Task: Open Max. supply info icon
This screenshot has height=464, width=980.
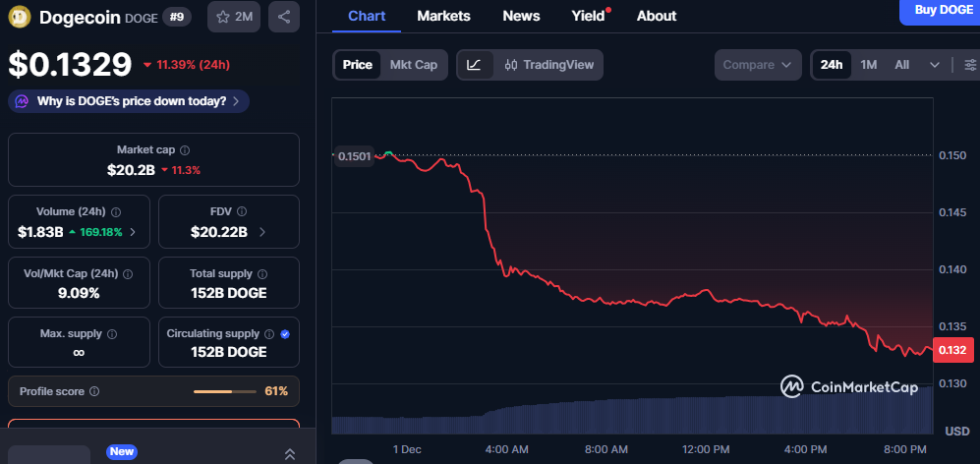Action: click(112, 334)
